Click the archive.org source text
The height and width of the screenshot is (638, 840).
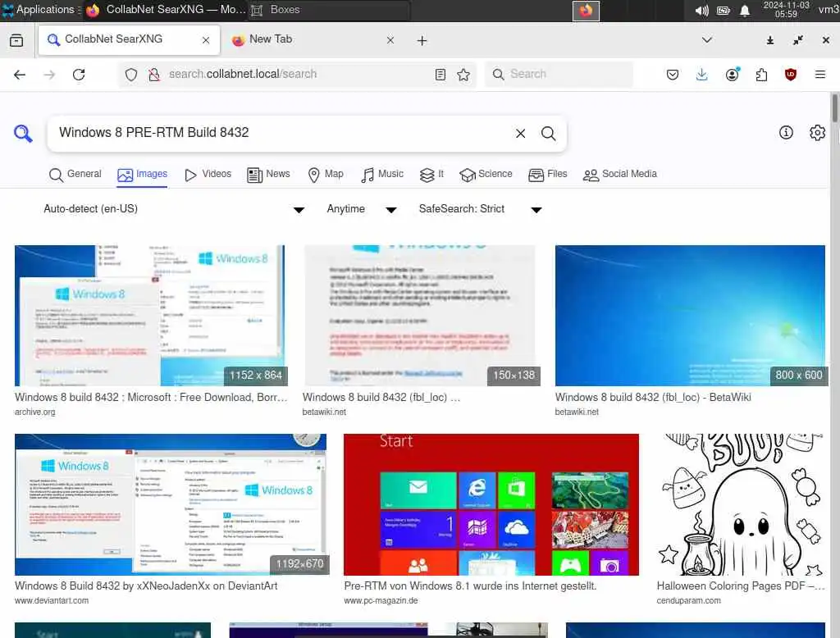(34, 412)
